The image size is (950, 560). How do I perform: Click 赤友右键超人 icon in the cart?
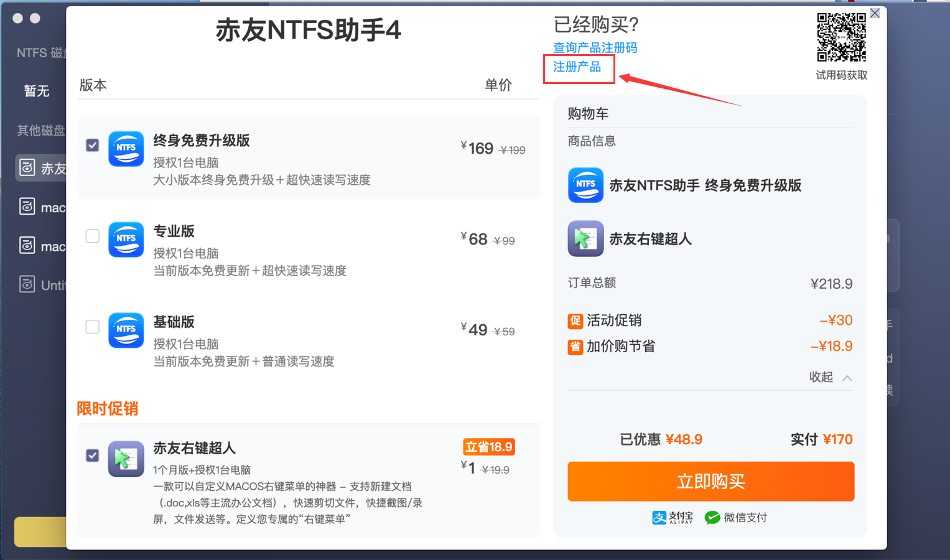[x=585, y=239]
